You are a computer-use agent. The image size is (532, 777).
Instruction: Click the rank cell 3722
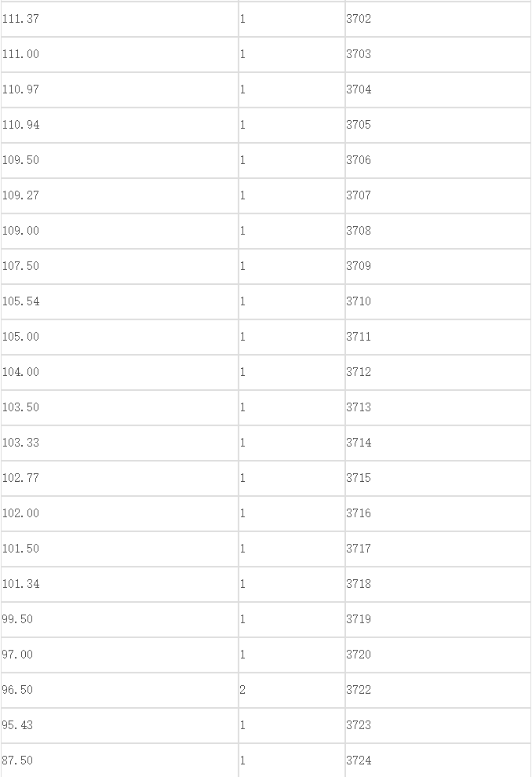tap(438, 690)
